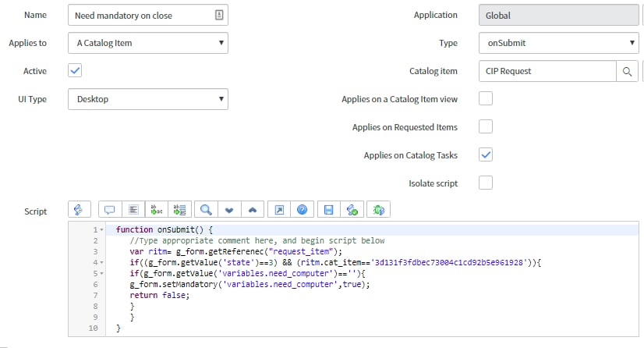Click the replace all icon

click(x=180, y=210)
